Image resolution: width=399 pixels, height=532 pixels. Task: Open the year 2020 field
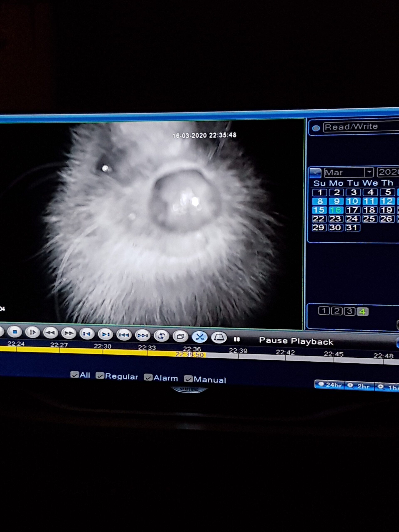[x=388, y=172]
